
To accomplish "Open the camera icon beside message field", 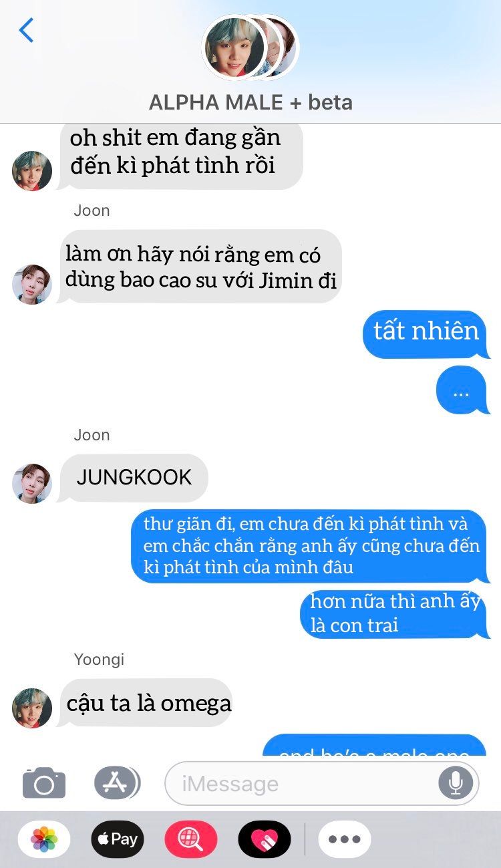I will (x=44, y=782).
